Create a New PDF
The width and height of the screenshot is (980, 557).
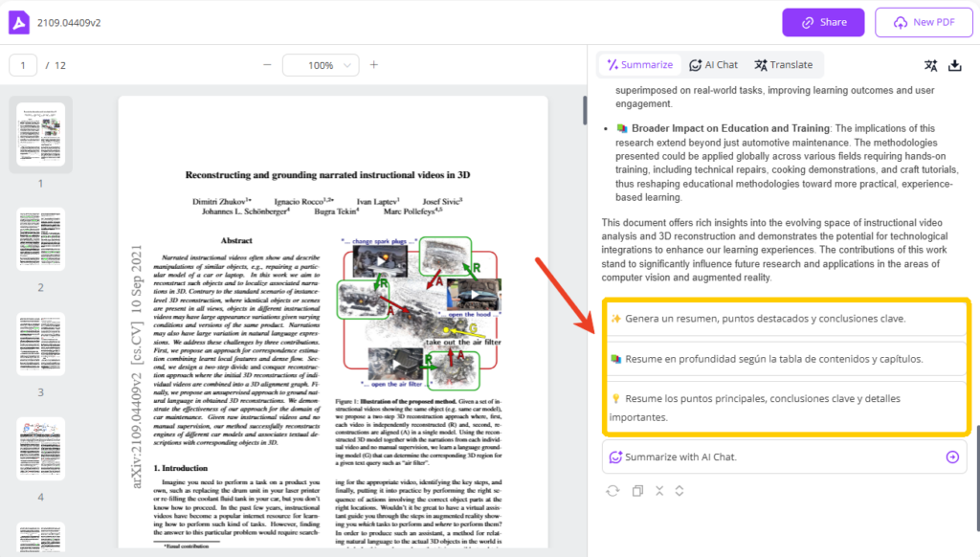click(x=923, y=21)
